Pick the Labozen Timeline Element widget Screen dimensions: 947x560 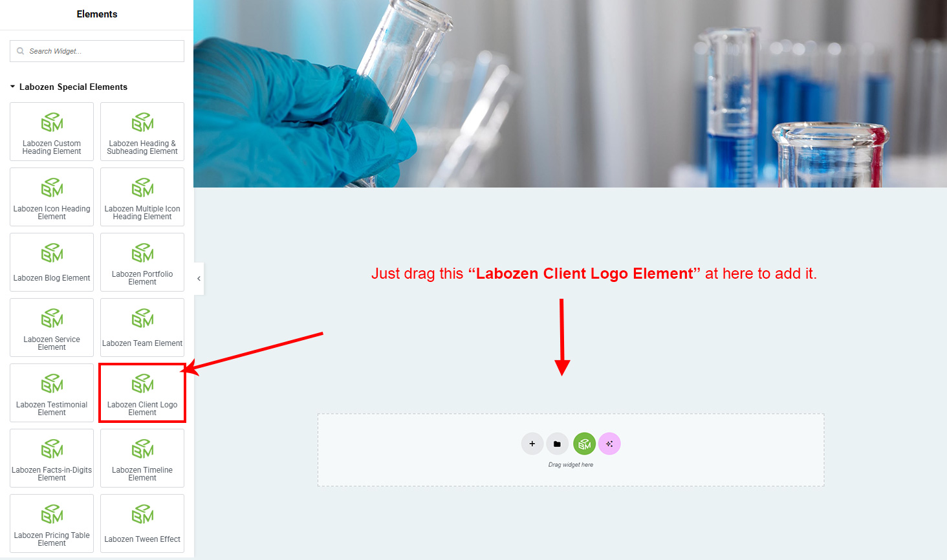click(x=142, y=458)
